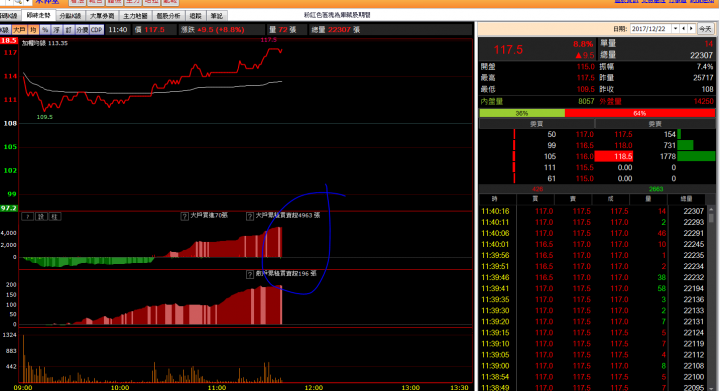720x391 pixels.
Task: Click the 今天 today button
Action: (x=705, y=28)
